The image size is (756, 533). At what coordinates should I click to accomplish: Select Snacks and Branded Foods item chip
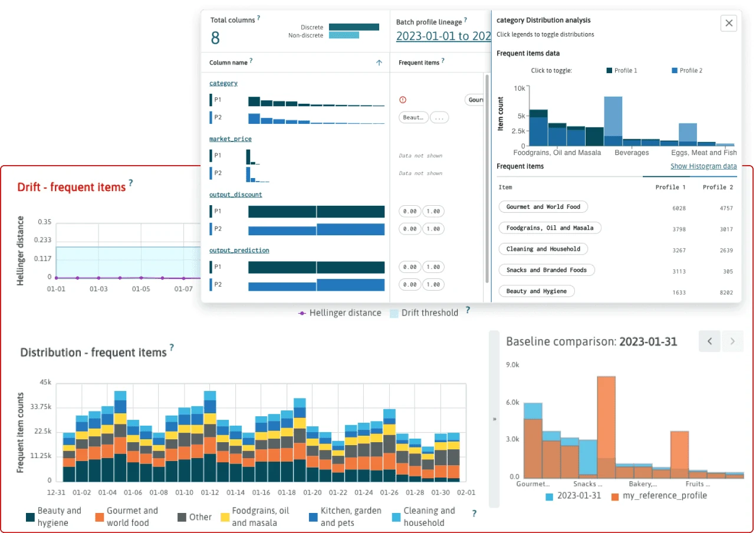[x=547, y=270]
